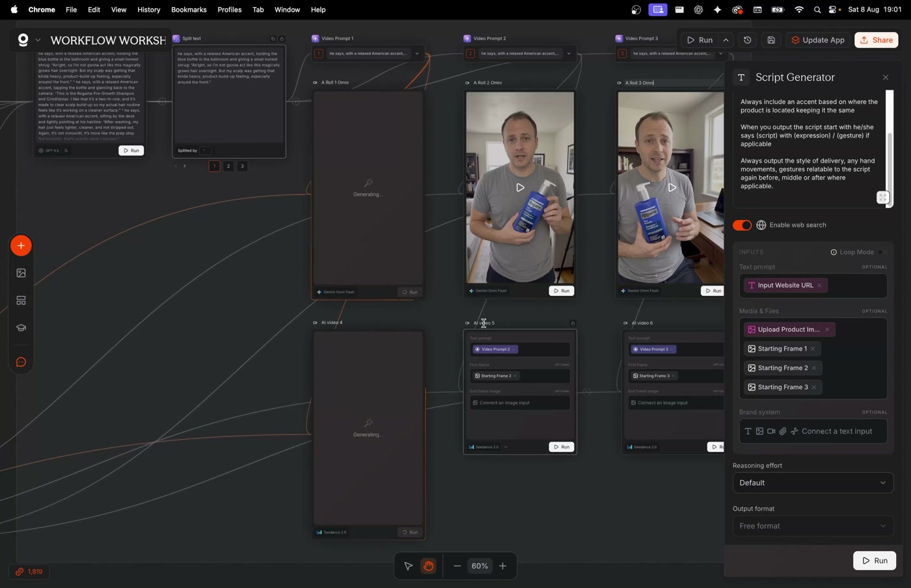Zoom out with the minus icon
Viewport: 911px width, 588px height.
[x=457, y=566]
